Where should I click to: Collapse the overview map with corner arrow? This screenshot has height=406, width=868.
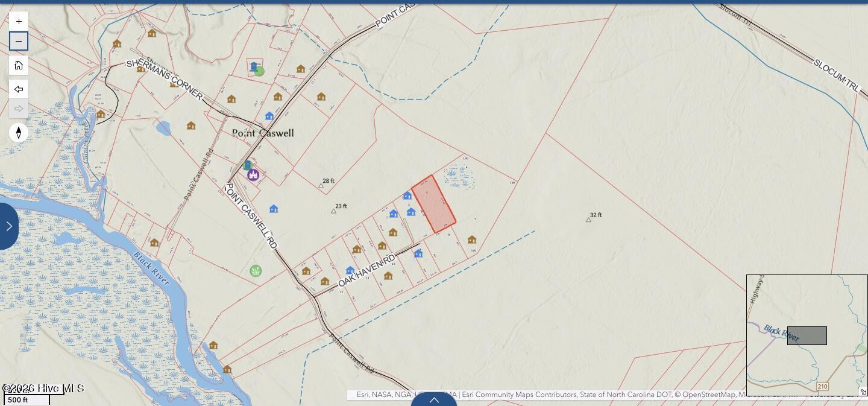click(x=863, y=392)
